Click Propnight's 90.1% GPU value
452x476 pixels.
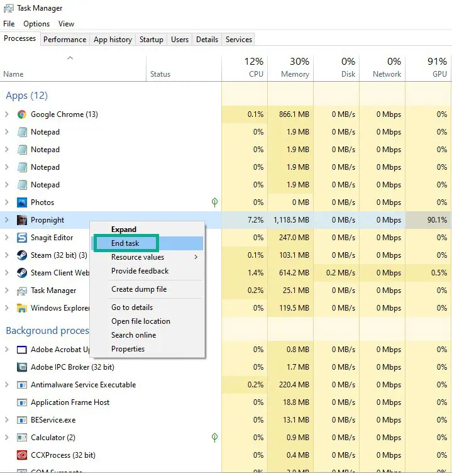pyautogui.click(x=437, y=220)
